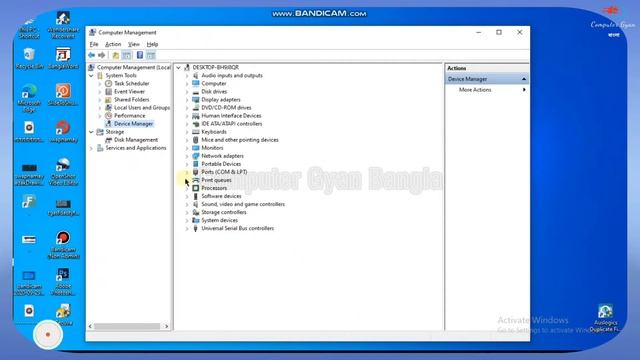
Task: Click the Performance icon in tree
Action: click(x=108, y=116)
